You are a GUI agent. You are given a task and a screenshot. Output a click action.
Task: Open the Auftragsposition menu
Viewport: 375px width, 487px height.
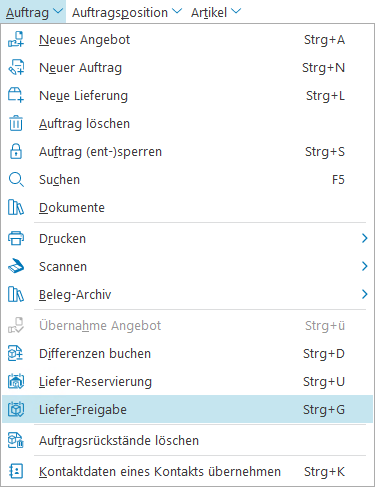[x=127, y=12]
